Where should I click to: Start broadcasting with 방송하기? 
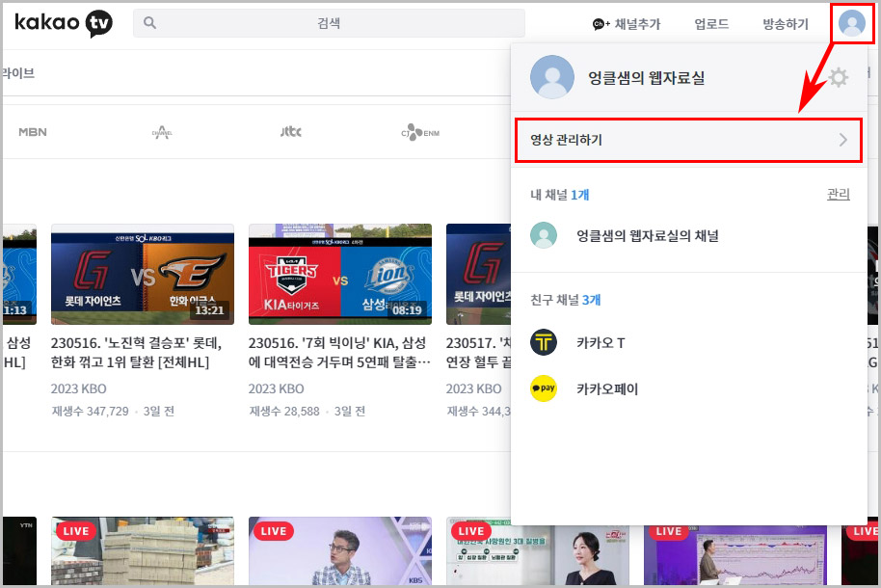coord(785,23)
